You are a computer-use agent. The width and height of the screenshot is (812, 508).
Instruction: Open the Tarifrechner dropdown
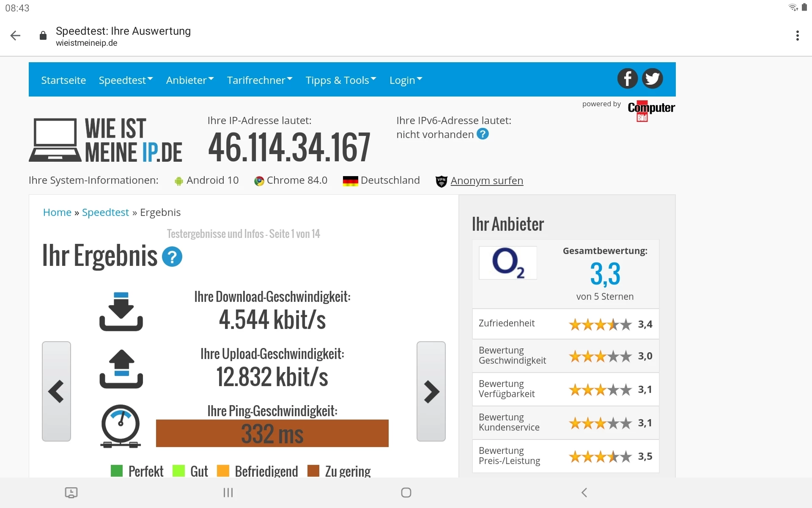tap(260, 80)
